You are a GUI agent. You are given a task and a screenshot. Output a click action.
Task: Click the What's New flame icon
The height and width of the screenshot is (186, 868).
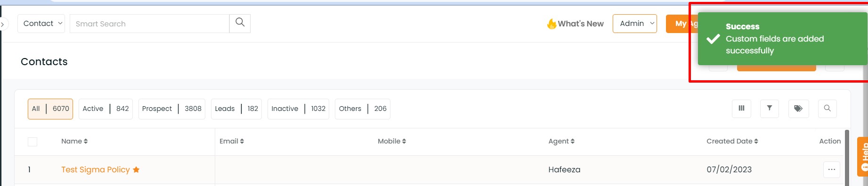click(x=552, y=24)
